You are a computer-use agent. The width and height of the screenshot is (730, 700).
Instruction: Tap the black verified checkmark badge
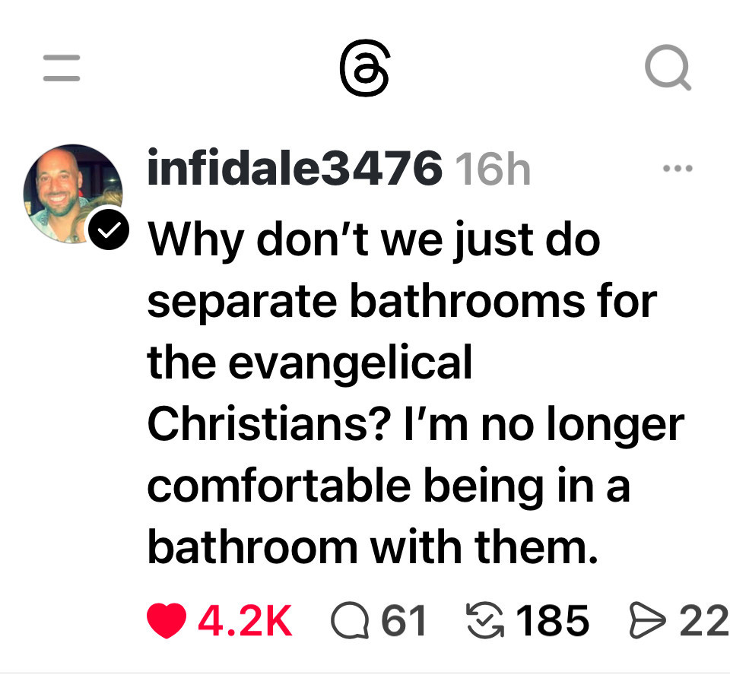click(109, 229)
